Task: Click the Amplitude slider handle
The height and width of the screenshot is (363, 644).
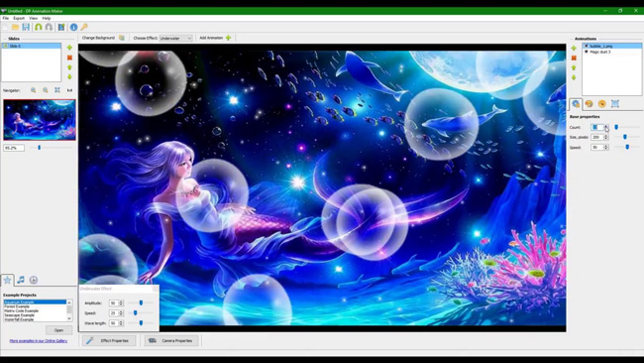Action: (141, 302)
